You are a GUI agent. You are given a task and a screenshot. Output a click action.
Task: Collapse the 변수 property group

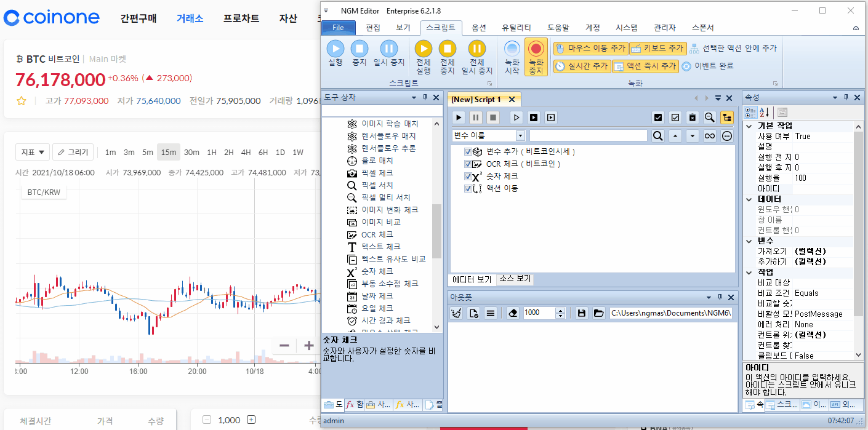749,241
